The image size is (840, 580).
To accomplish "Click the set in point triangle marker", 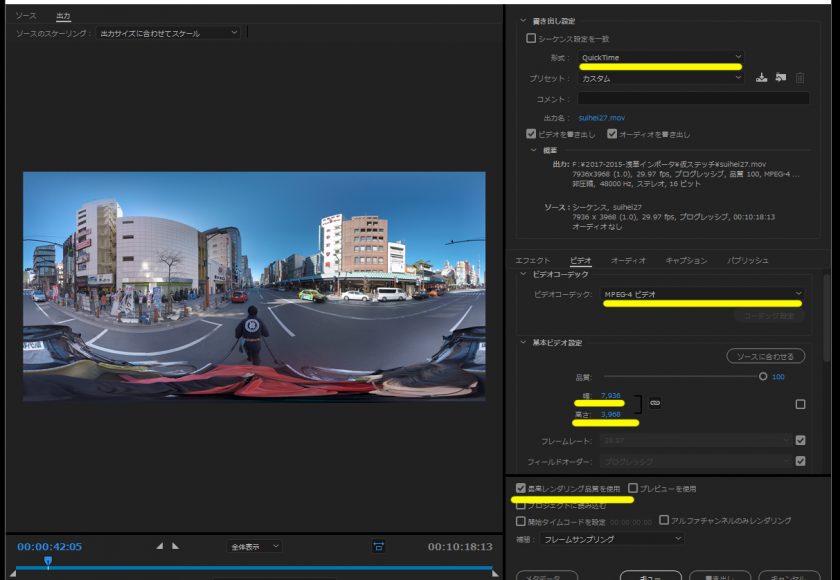I will pos(159,546).
